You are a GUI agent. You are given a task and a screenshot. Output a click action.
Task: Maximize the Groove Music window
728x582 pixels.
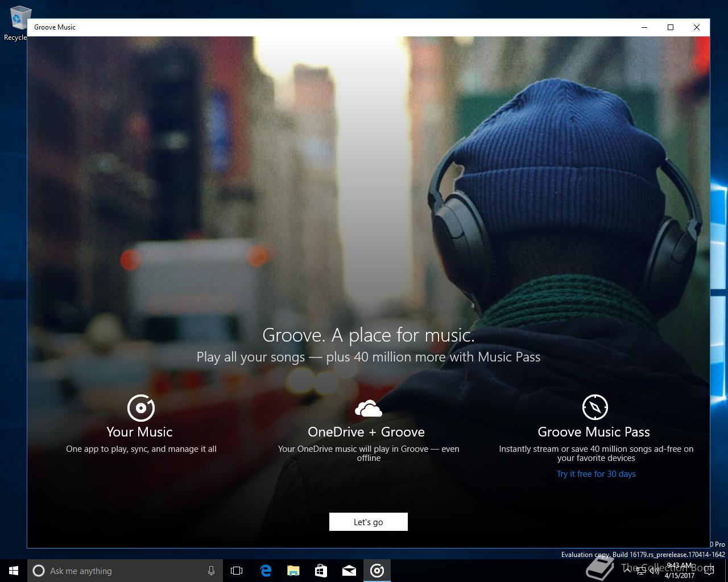pyautogui.click(x=671, y=27)
